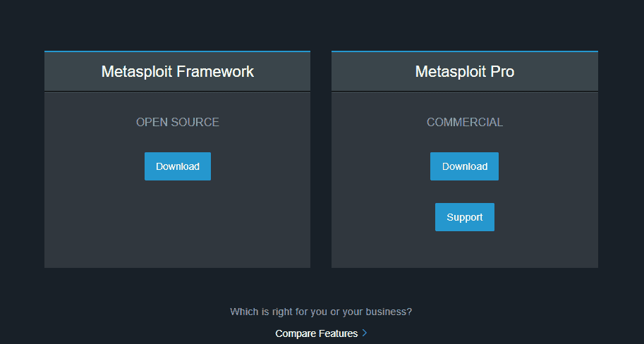Click the chevron beside Compare Features
The width and height of the screenshot is (644, 344).
click(x=364, y=333)
